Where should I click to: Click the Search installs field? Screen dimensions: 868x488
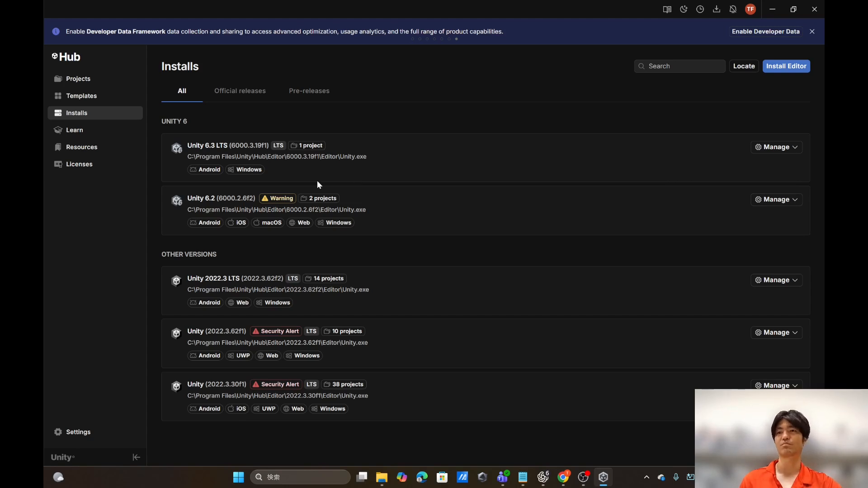click(x=679, y=66)
